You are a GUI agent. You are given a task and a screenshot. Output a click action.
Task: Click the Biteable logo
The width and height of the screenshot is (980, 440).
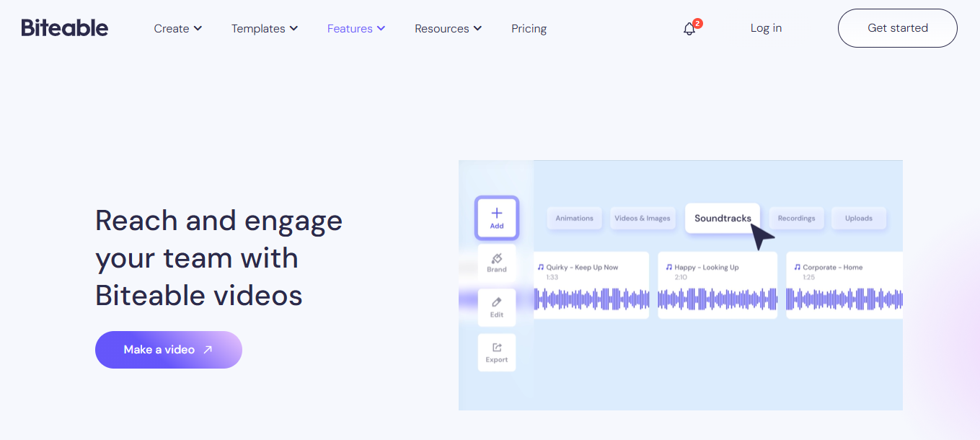tap(64, 27)
